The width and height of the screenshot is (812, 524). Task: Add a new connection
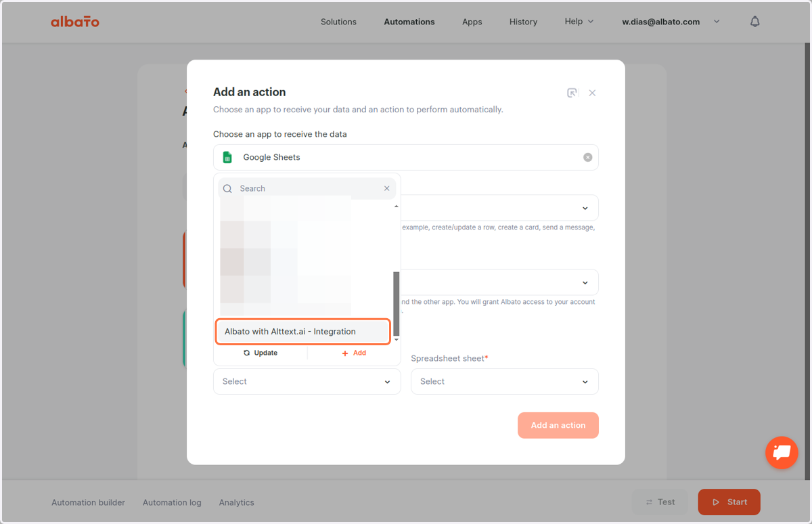tap(354, 353)
